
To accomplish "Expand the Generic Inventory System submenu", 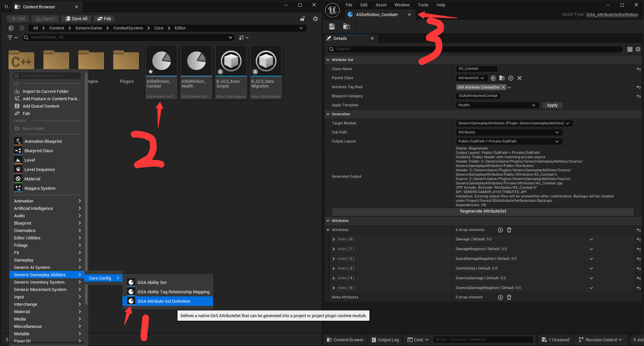I will tap(47, 282).
